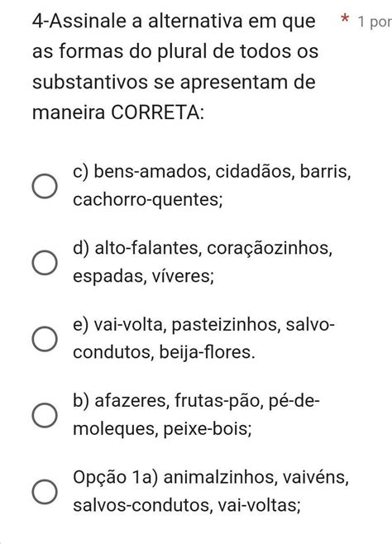Click the question title '4-Assinale a alternativa'
Screen dimensions: 392x544
tap(137, 21)
